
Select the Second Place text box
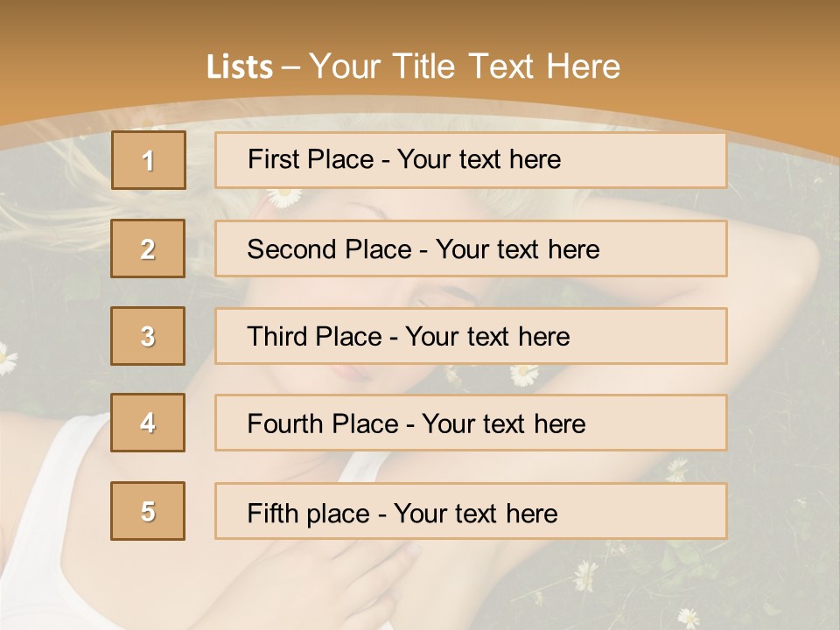[x=471, y=248]
